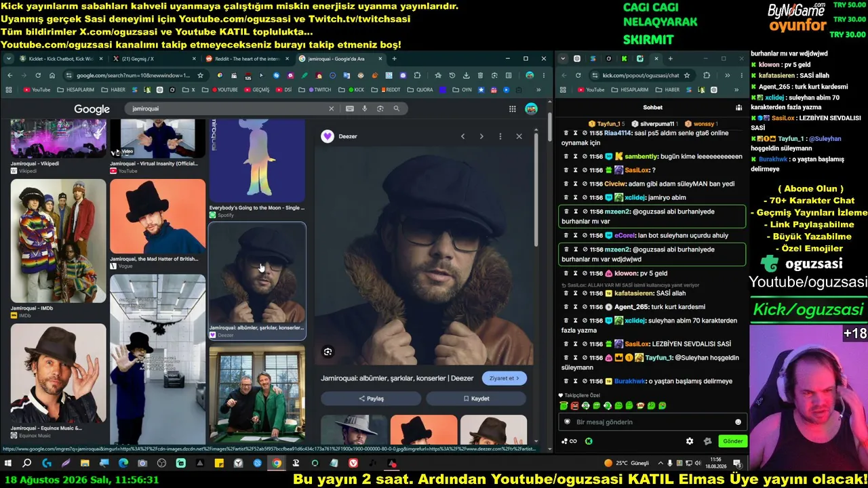868x488 pixels.
Task: Focus the Bir mesaj gönderin input
Action: pos(652,422)
